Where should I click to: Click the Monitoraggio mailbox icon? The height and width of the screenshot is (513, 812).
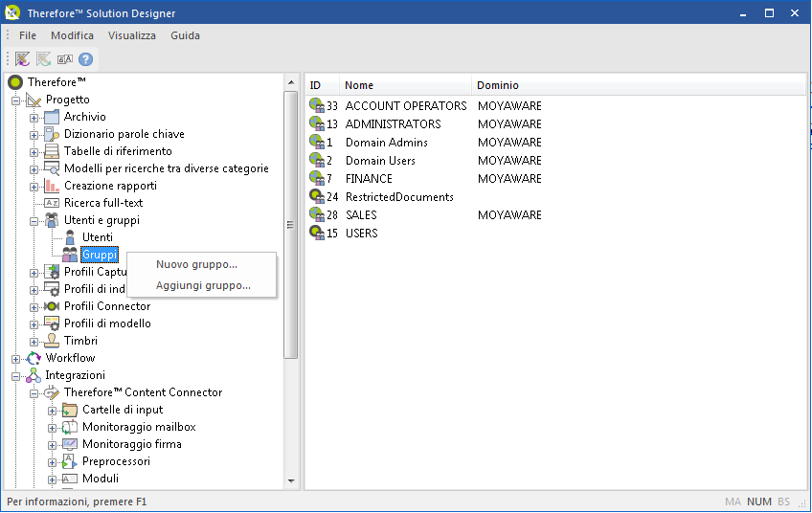[x=70, y=427]
